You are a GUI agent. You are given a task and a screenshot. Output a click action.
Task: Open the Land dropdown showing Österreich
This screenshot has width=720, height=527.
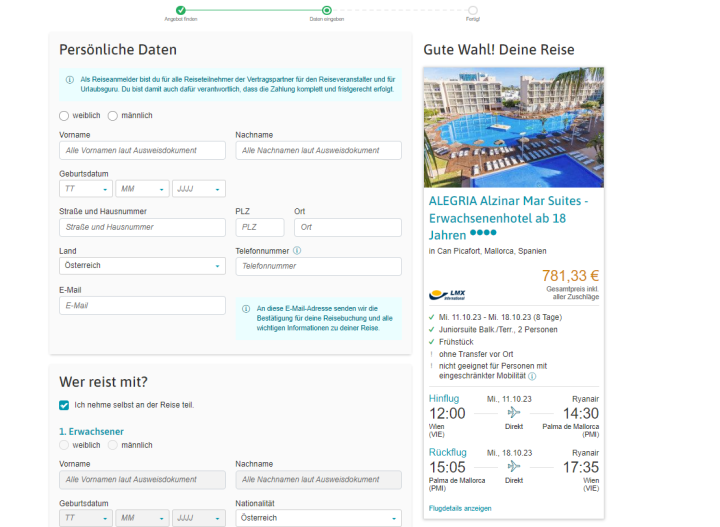click(x=142, y=266)
